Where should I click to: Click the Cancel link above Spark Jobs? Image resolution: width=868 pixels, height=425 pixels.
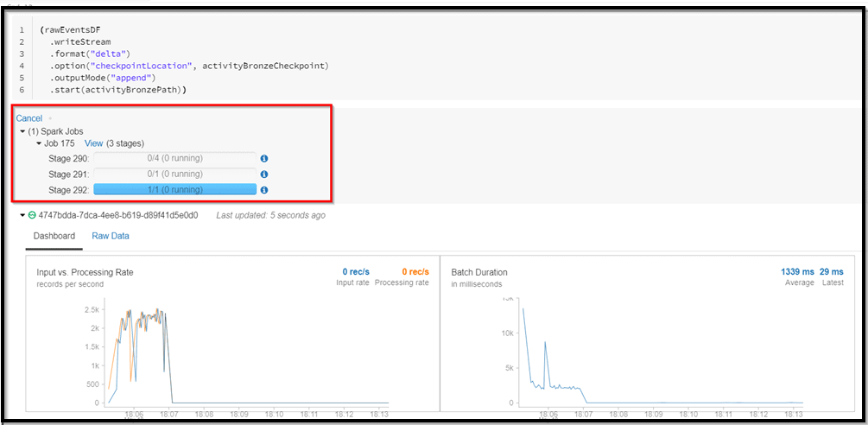[29, 118]
